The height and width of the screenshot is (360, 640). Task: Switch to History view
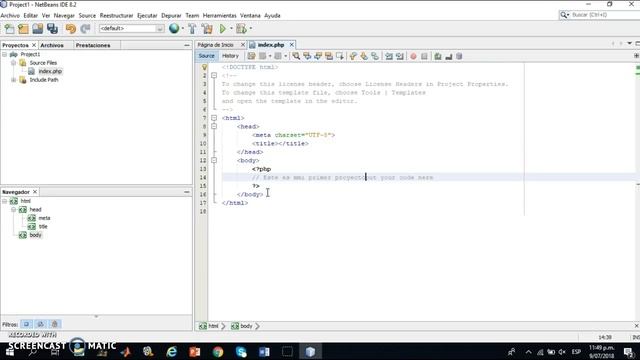[x=230, y=56]
